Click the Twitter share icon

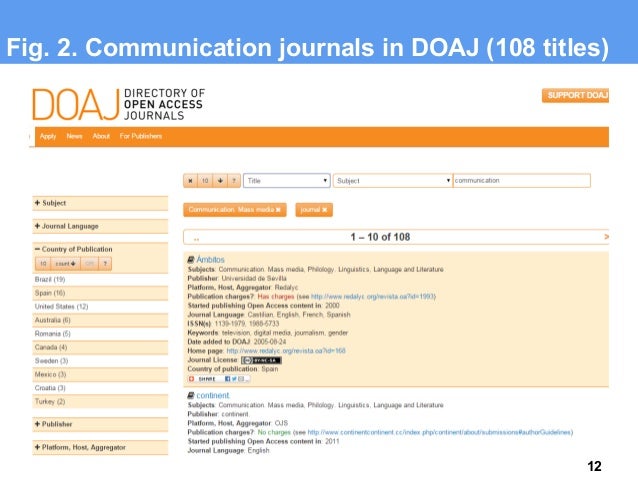[x=234, y=379]
